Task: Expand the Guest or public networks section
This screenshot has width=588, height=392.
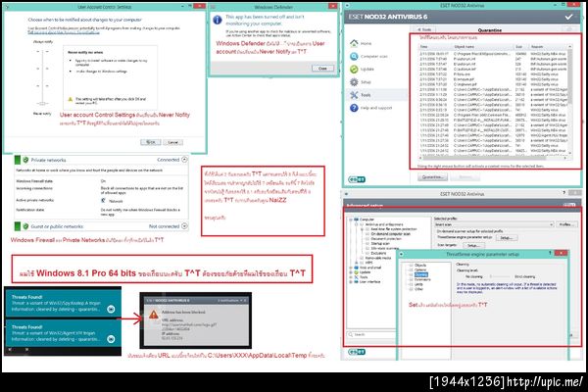Action: click(x=184, y=226)
